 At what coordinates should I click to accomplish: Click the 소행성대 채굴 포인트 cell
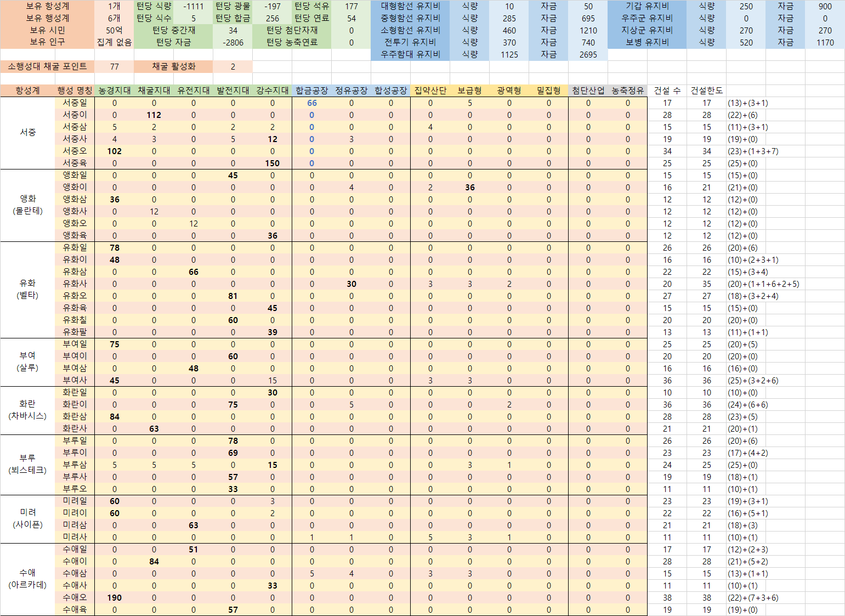pyautogui.click(x=47, y=66)
